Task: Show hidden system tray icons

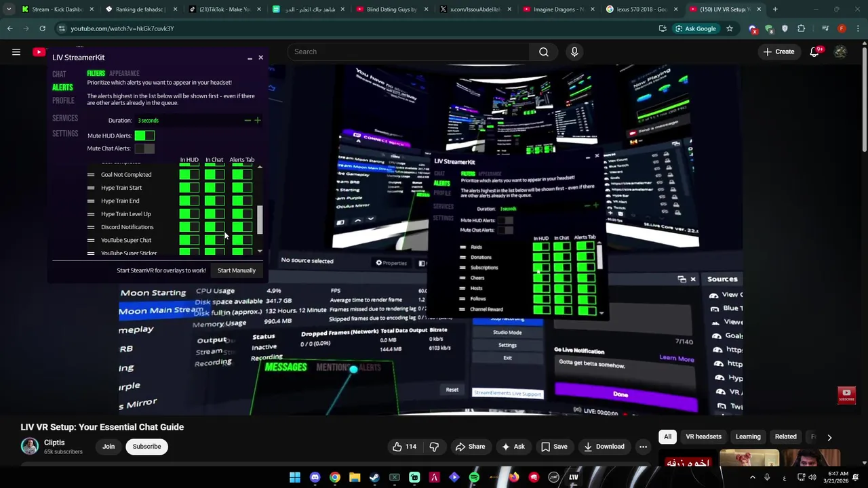Action: click(752, 477)
